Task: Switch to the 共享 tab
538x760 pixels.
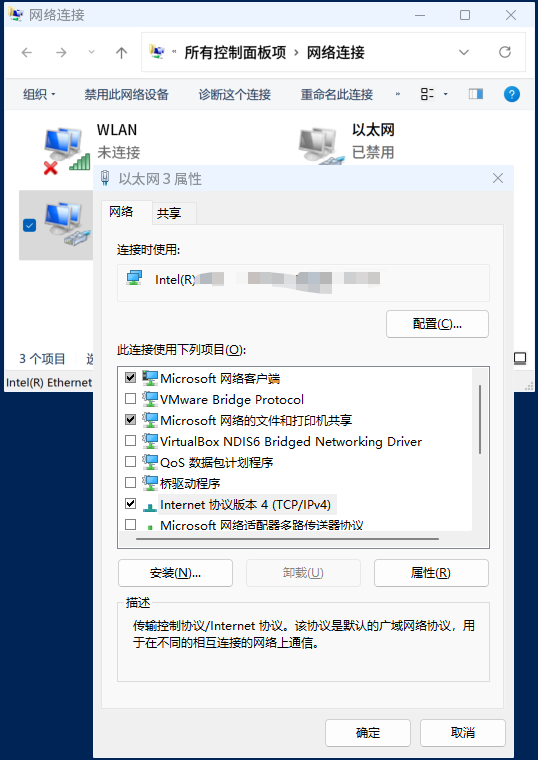Action: [169, 213]
